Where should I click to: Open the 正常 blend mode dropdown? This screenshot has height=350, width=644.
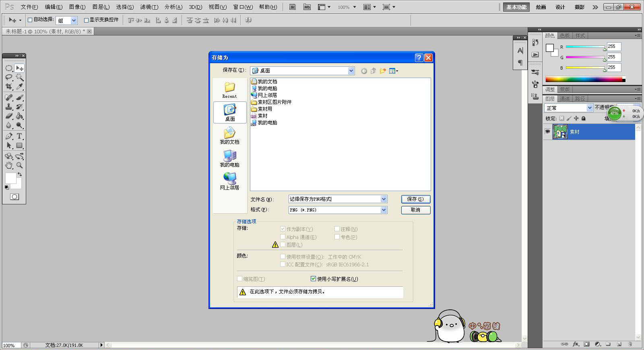[x=590, y=108]
